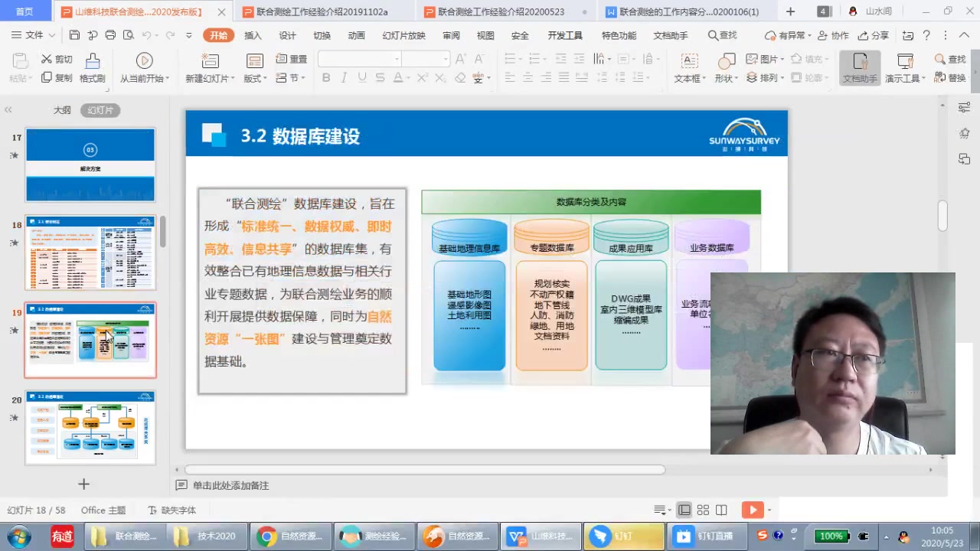The height and width of the screenshot is (551, 980).
Task: Click the 查找 search in menu bar
Action: click(x=722, y=35)
